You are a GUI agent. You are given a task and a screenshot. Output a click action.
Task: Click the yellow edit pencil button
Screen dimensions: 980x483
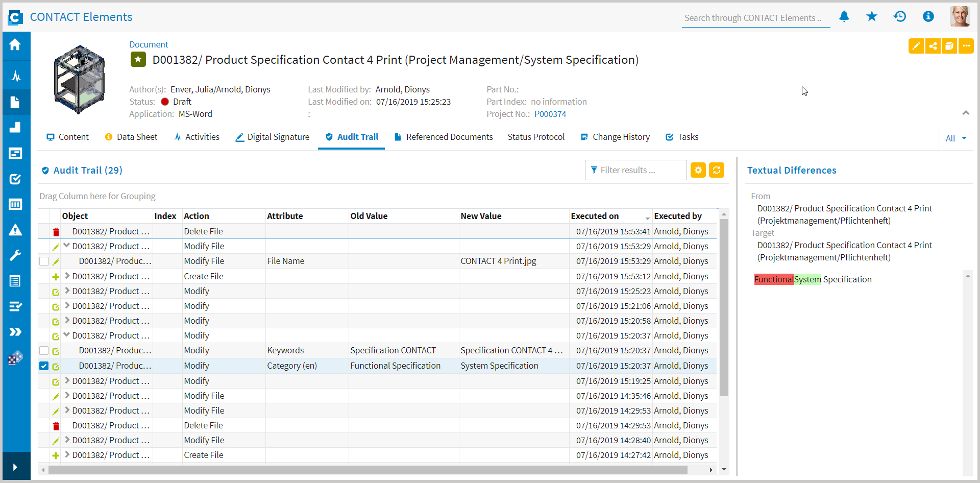(916, 46)
